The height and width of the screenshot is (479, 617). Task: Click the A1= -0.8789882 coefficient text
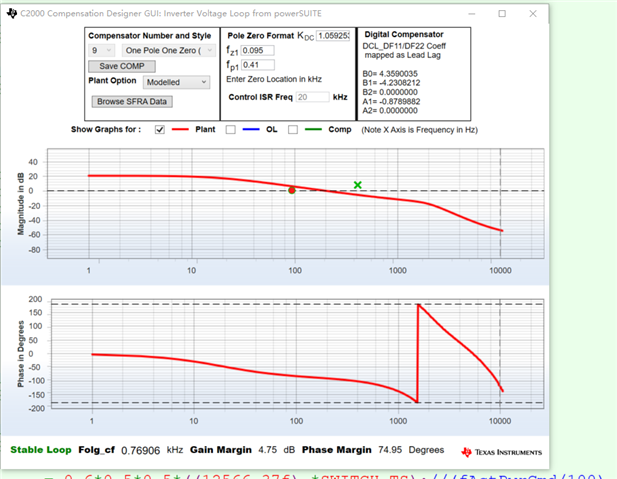pyautogui.click(x=391, y=102)
